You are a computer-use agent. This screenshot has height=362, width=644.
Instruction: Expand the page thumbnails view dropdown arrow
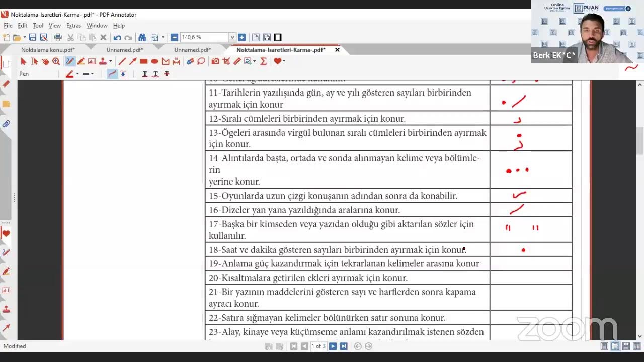click(x=163, y=37)
